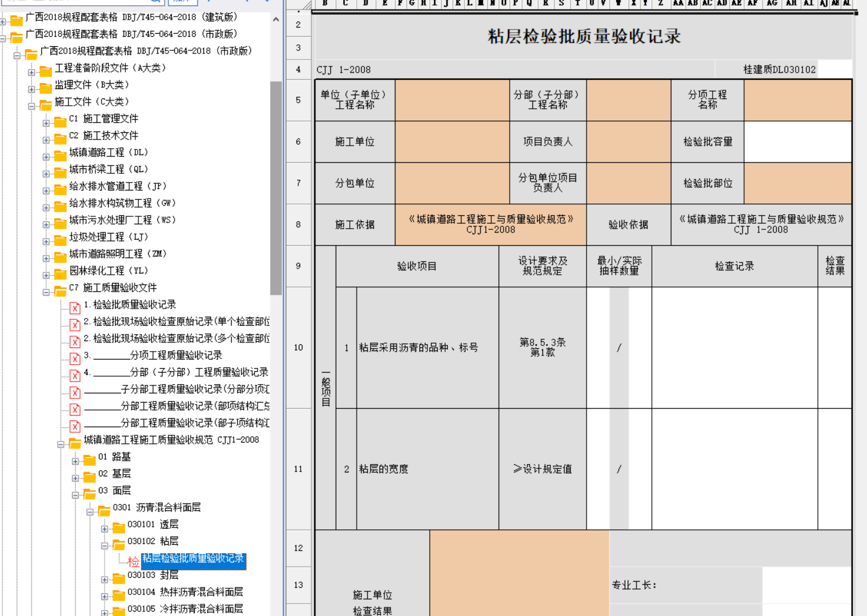The width and height of the screenshot is (867, 616).
Task: Click the red file icon beside 3.分项工程质量验收记录
Action: [75, 358]
